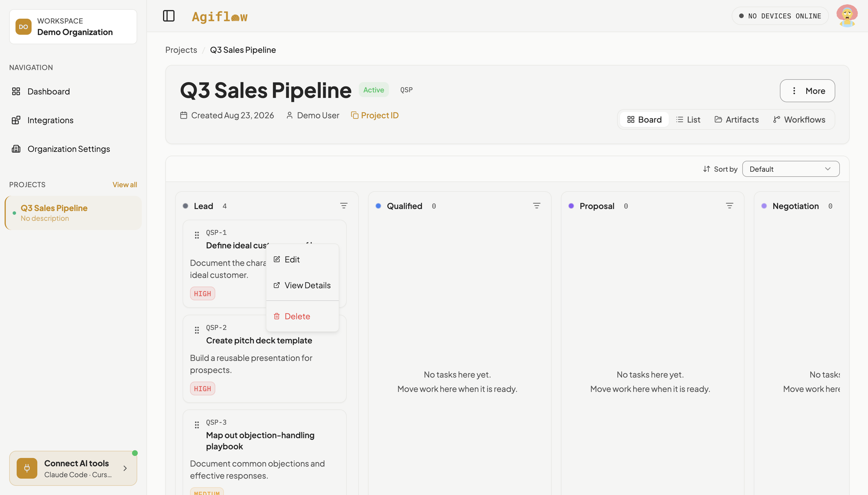Select Edit from the context menu
Image resolution: width=868 pixels, height=495 pixels.
tap(303, 259)
